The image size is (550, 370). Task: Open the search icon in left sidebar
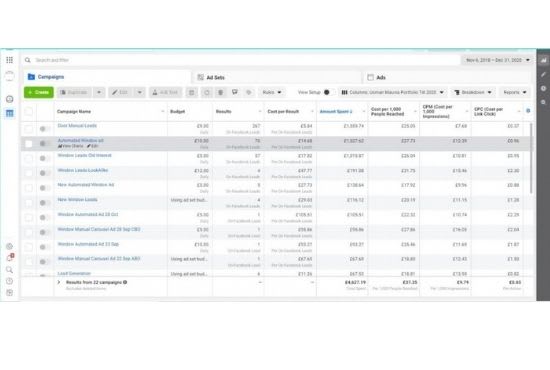coord(9,270)
